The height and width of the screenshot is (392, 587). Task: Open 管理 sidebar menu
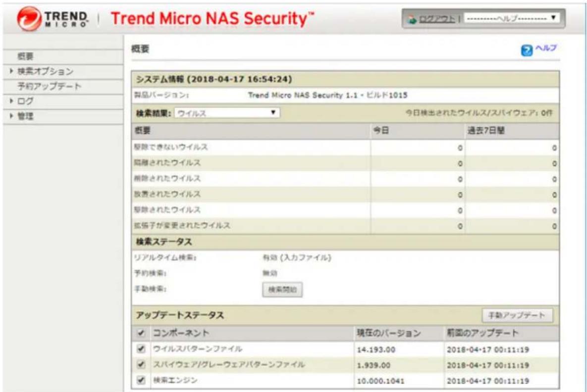(25, 116)
